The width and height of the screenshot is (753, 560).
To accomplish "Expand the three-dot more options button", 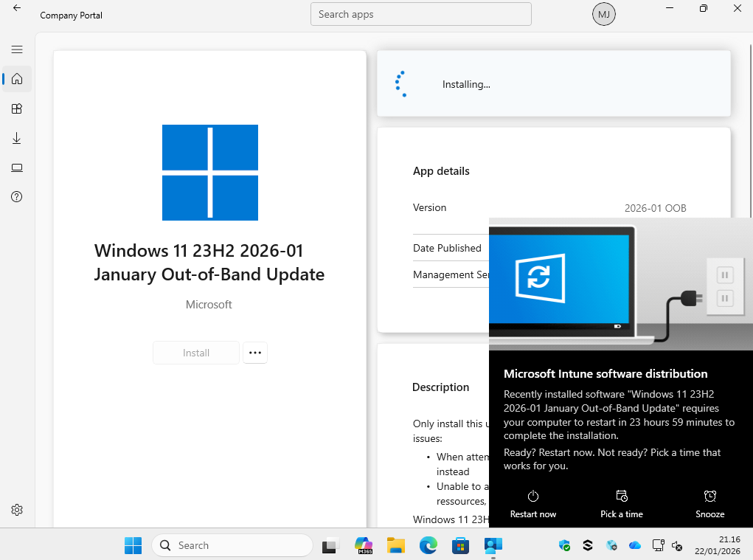I will point(255,353).
